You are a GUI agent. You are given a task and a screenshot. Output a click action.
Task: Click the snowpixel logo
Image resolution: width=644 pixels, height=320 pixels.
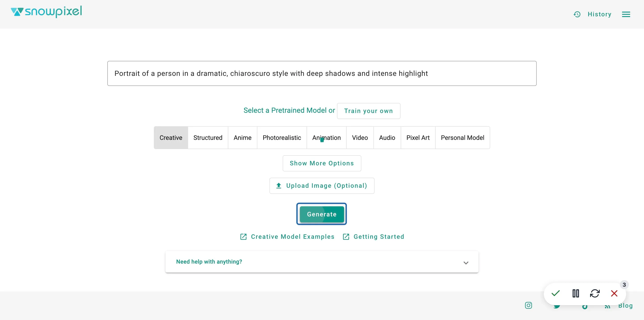pos(46,11)
